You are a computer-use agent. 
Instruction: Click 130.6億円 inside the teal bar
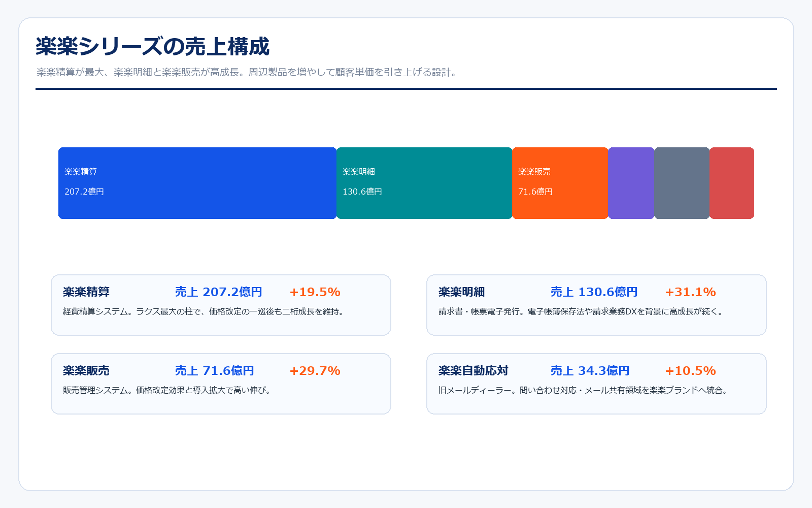coord(362,192)
